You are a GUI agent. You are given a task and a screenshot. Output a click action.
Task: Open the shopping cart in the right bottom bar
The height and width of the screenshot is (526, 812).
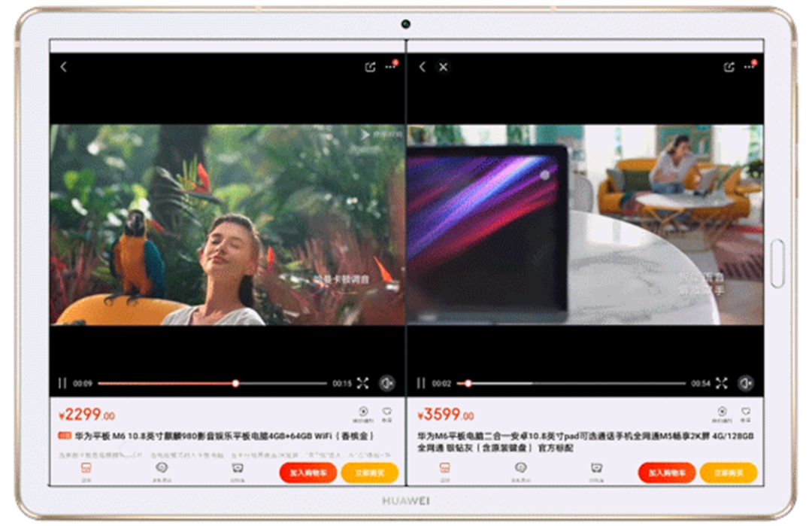596,472
